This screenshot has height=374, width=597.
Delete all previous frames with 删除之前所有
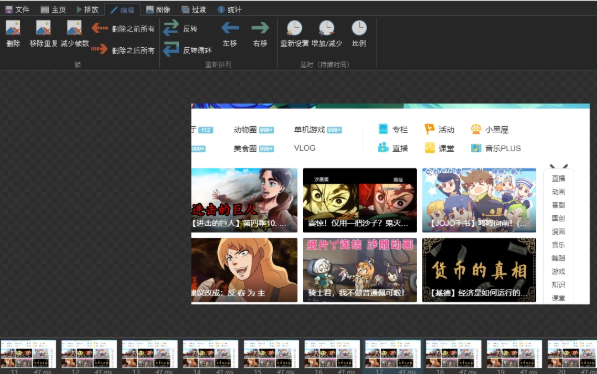point(123,28)
